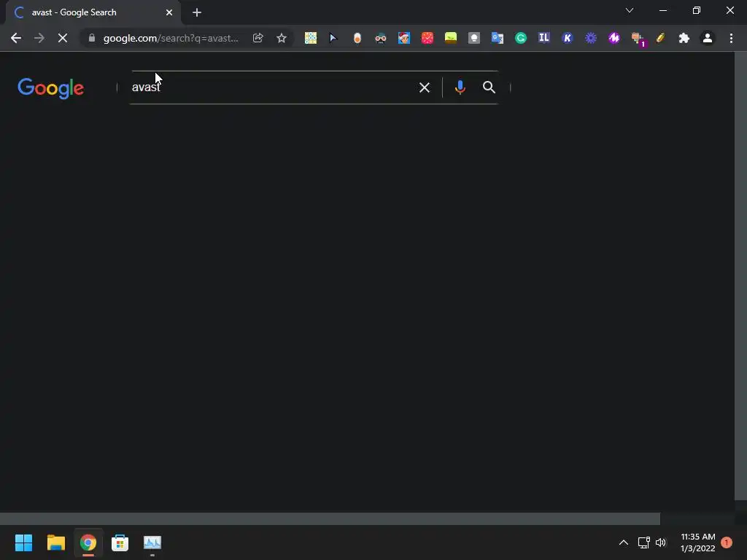Open File Explorer from taskbar
The height and width of the screenshot is (560, 747).
(x=55, y=542)
